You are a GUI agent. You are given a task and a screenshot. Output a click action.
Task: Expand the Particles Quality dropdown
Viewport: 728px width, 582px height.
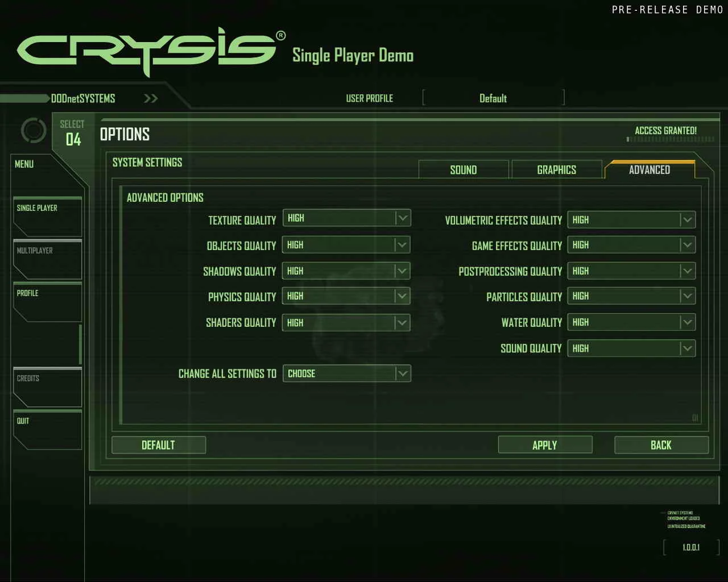pos(631,296)
